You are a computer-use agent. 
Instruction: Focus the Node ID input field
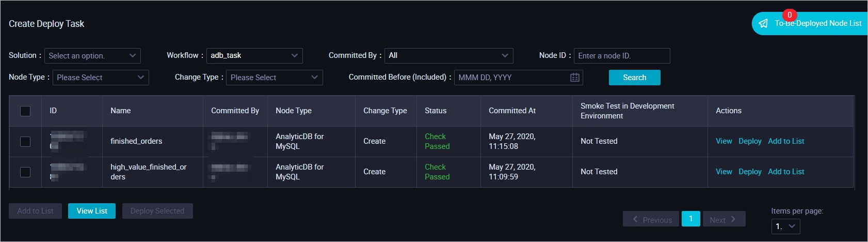pos(622,56)
